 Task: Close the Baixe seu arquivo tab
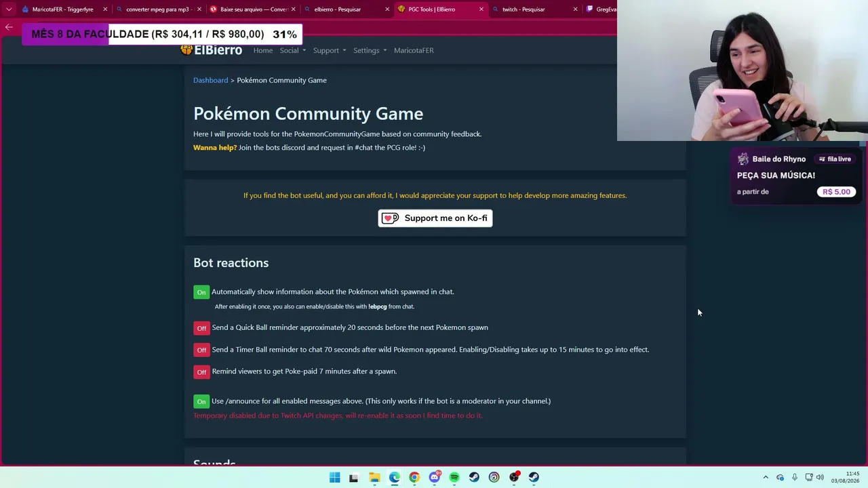click(294, 9)
